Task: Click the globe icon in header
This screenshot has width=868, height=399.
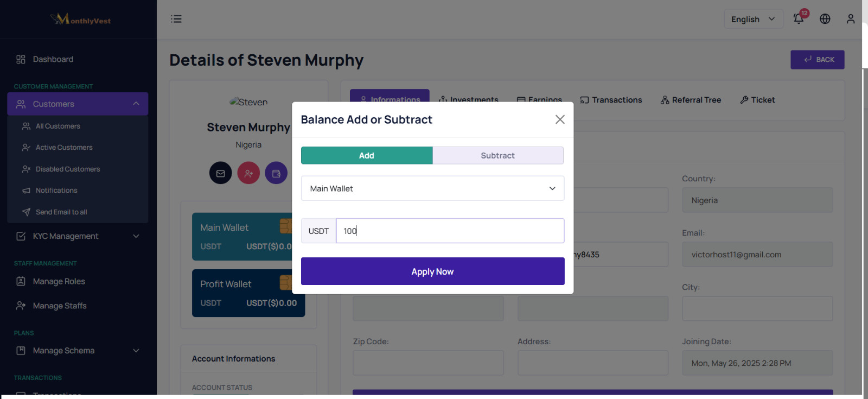Action: (825, 19)
